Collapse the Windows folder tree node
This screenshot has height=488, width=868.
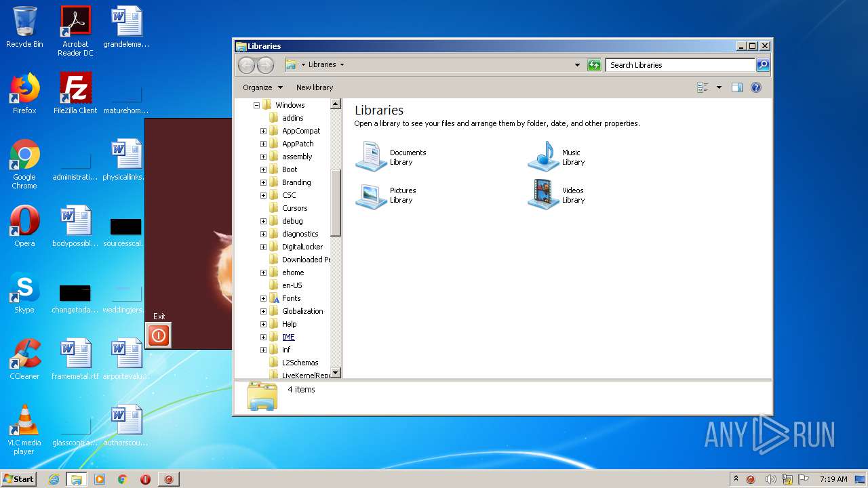pyautogui.click(x=256, y=105)
